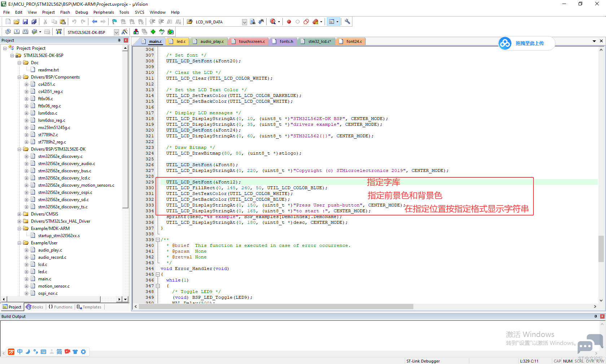Open the editor tab list dropdown arrow
Screen dimensions: 606x364
coord(594,41)
